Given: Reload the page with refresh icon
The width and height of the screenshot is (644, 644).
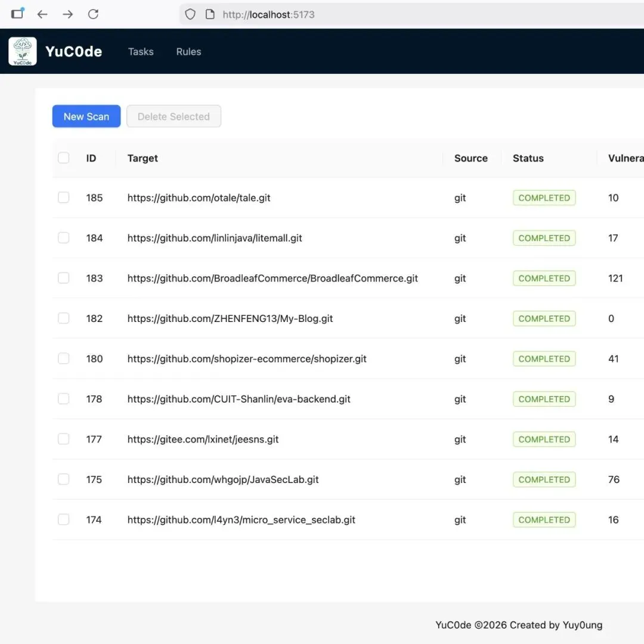Looking at the screenshot, I should (94, 14).
